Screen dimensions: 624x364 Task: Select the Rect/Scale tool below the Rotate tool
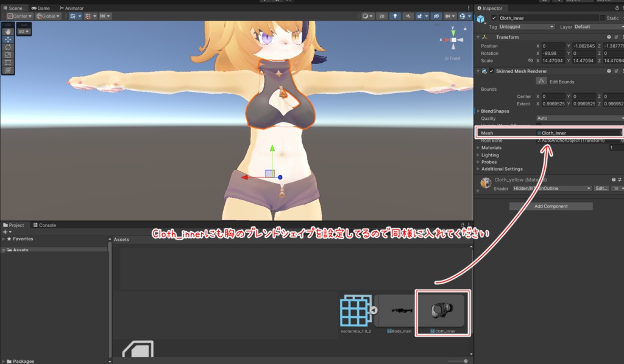tap(8, 55)
